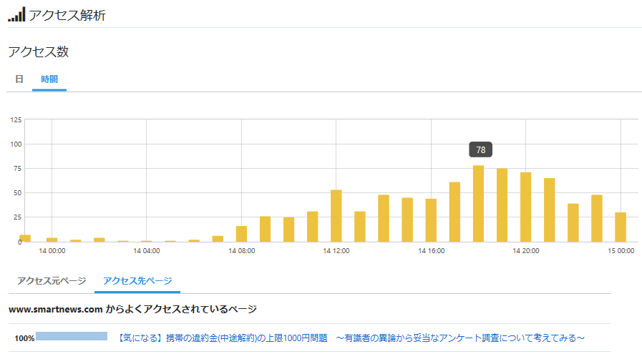
Task: Click the bar at 14 16:00
Action: click(x=431, y=220)
